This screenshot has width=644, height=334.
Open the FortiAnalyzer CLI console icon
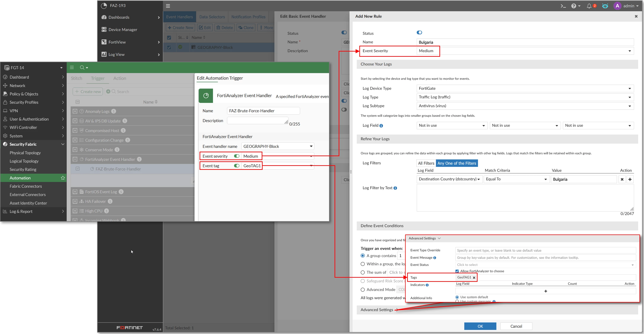click(563, 6)
